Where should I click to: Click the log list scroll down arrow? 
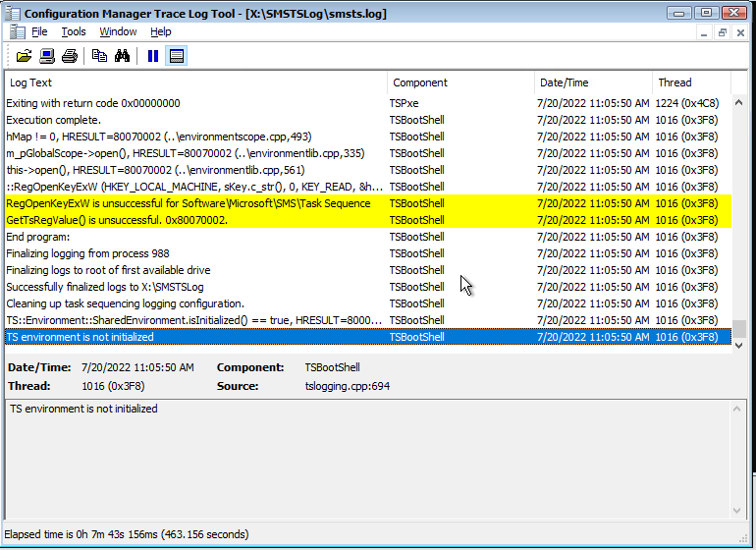pyautogui.click(x=738, y=346)
